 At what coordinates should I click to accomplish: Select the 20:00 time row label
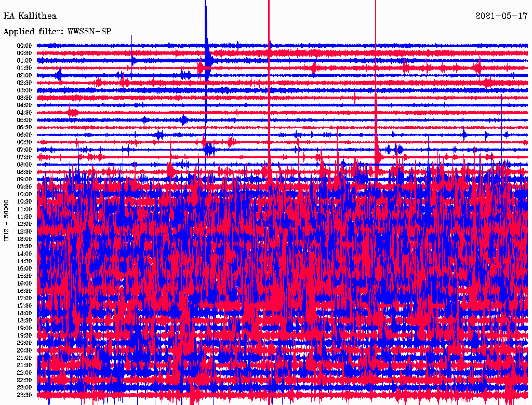point(24,343)
